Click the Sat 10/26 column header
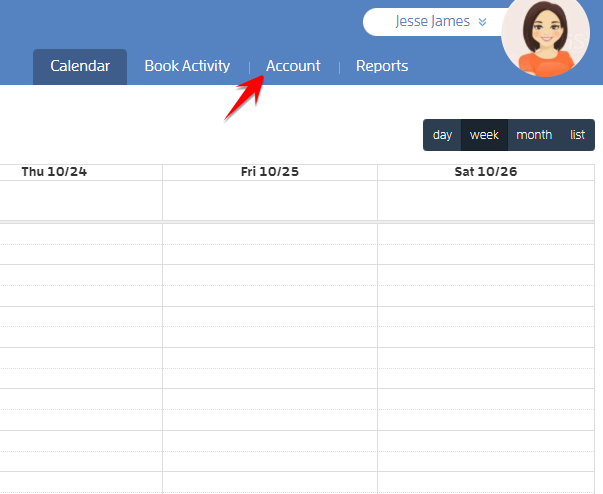The image size is (603, 494). point(486,172)
